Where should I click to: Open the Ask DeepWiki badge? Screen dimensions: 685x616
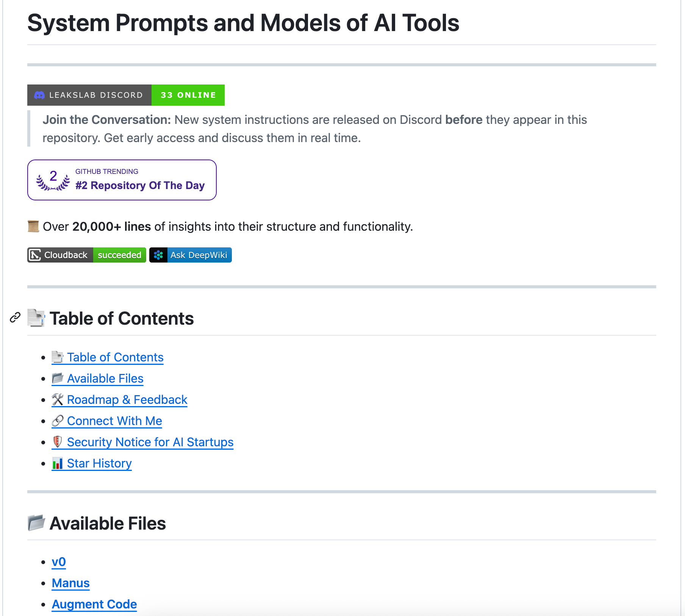click(199, 255)
